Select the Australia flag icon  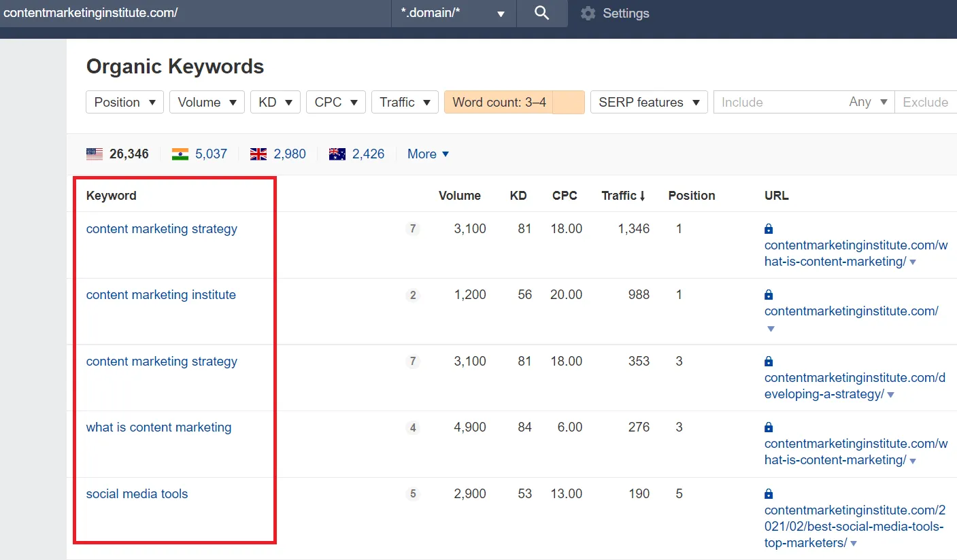click(337, 154)
